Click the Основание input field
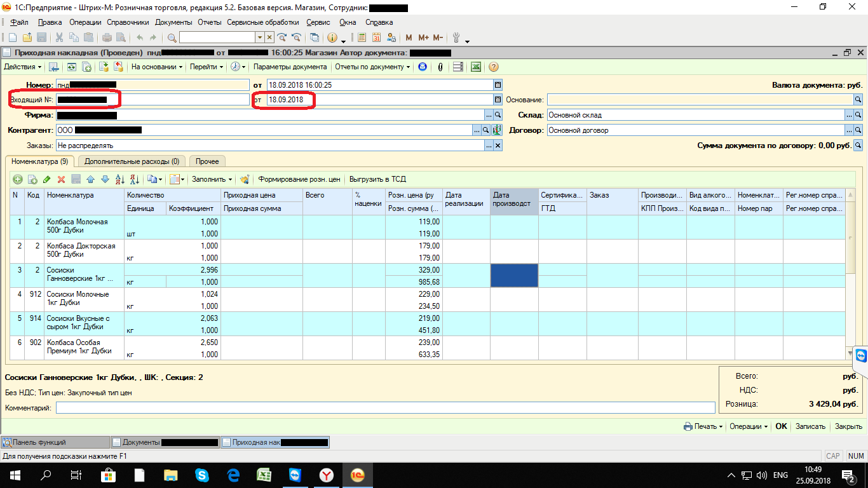868x488 pixels. click(700, 100)
